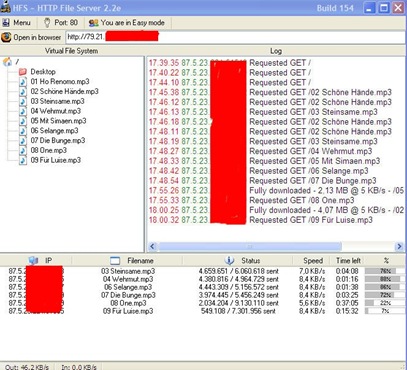Click the Time left column header
This screenshot has width=407, height=370.
[x=348, y=261]
